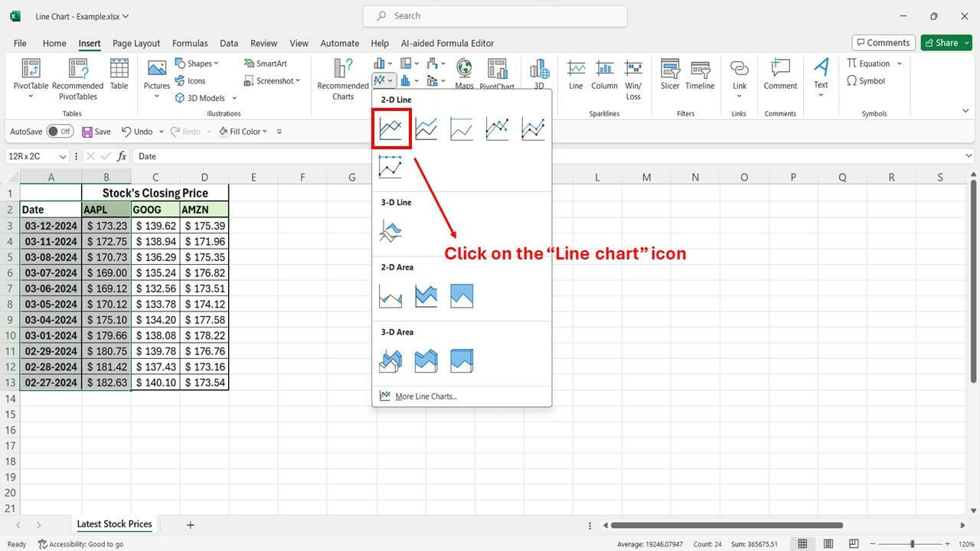This screenshot has height=551, width=980.
Task: Insert a Win/Loss sparkline
Action: (x=633, y=80)
